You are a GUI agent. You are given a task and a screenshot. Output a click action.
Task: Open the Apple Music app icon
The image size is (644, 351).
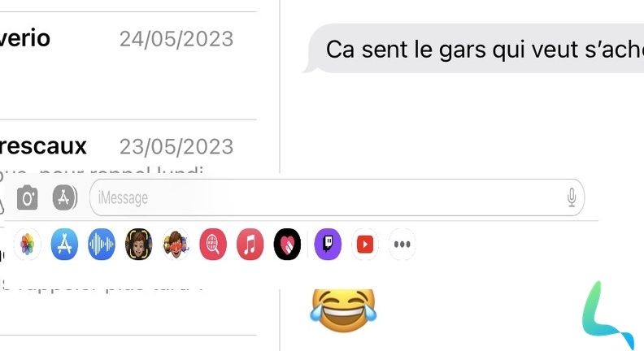pyautogui.click(x=250, y=245)
